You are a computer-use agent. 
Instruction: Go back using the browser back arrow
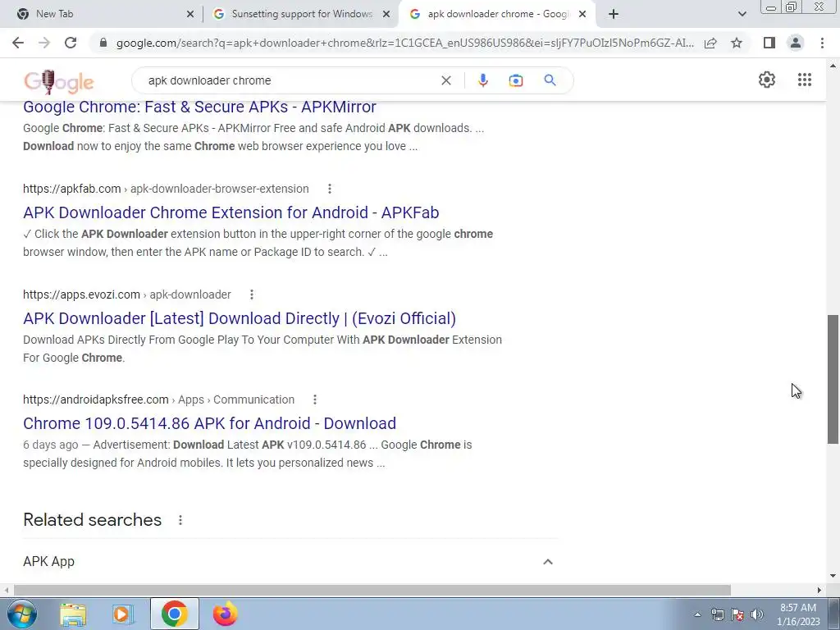(x=18, y=43)
